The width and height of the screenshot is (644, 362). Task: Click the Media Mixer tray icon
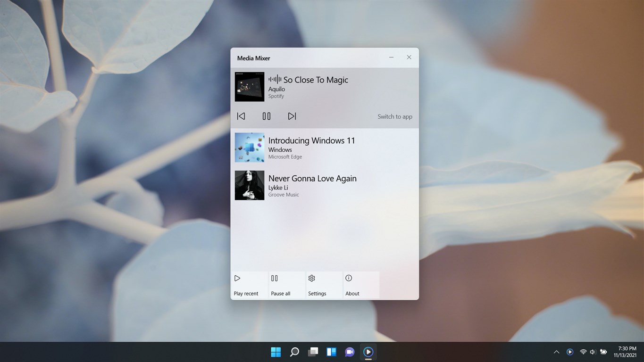pos(570,352)
